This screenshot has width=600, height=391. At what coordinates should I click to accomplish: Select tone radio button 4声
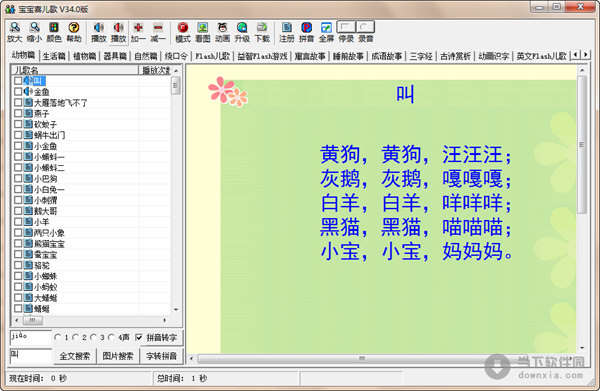point(111,337)
